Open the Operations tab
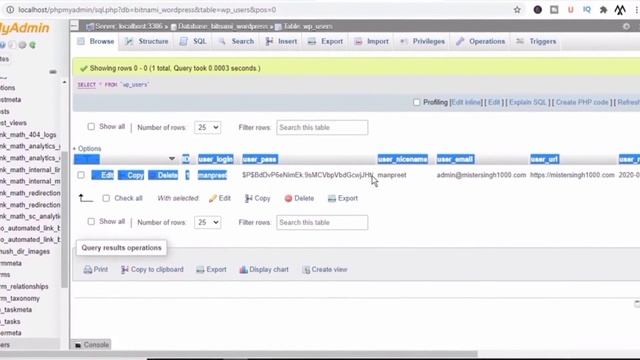Viewport: 640px width, 360px height. coord(481,41)
